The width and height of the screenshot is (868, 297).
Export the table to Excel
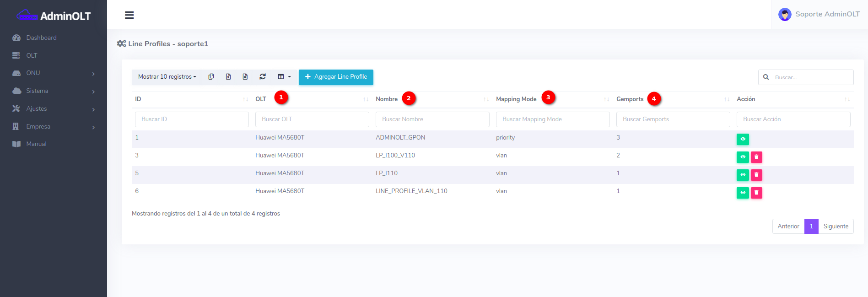228,77
